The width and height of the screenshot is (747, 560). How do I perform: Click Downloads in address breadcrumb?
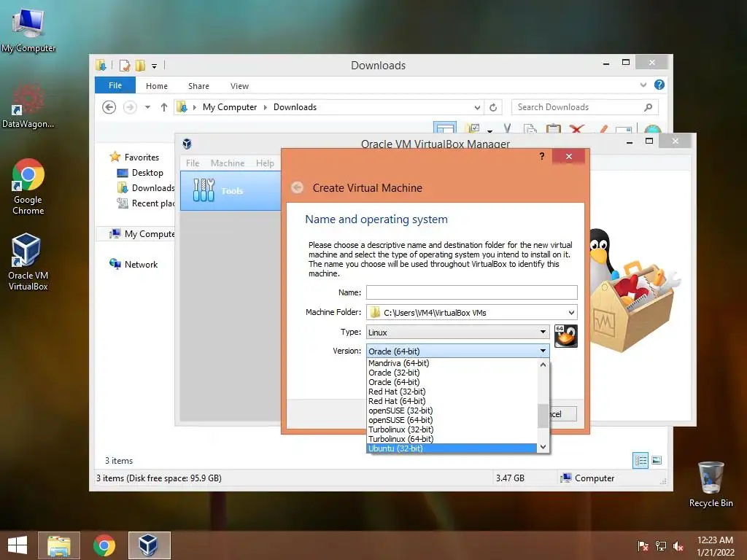(295, 107)
